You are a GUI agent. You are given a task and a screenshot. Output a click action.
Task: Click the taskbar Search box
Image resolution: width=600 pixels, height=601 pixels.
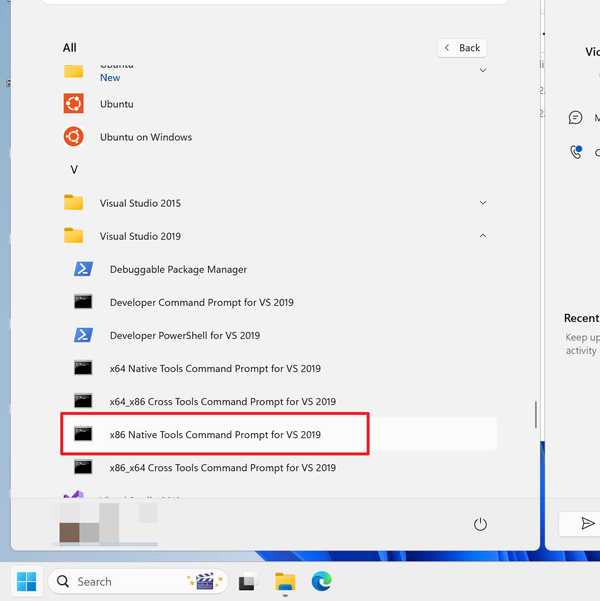(x=138, y=581)
